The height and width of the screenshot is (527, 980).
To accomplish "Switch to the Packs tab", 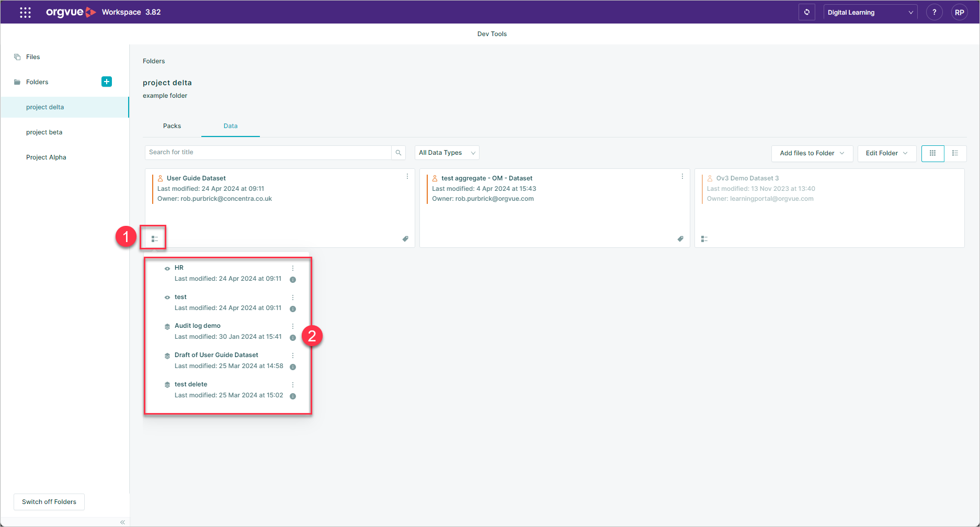I will coord(172,126).
